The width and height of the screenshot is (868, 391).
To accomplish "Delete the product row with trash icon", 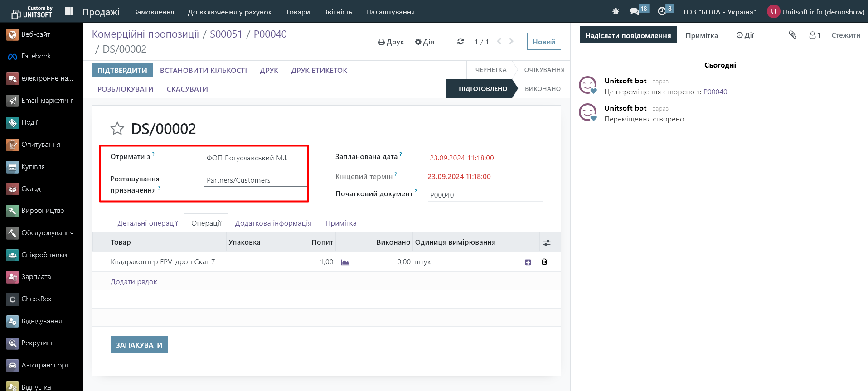I will [x=544, y=262].
